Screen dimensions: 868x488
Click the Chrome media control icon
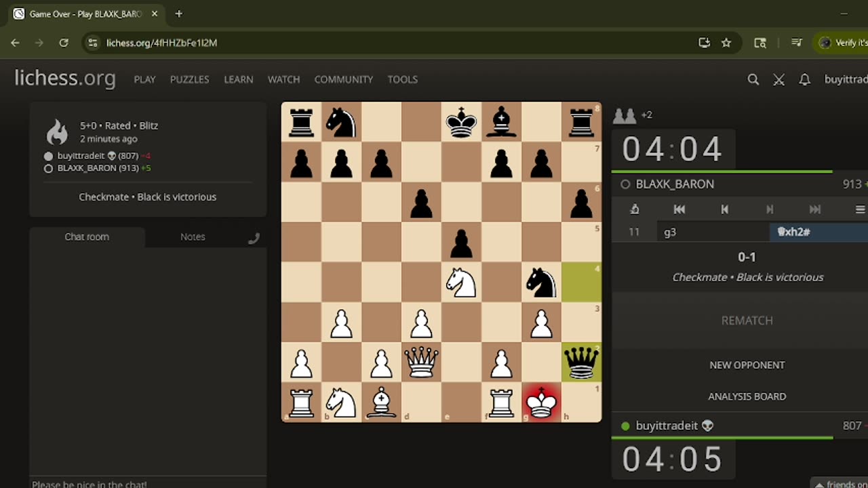point(797,43)
